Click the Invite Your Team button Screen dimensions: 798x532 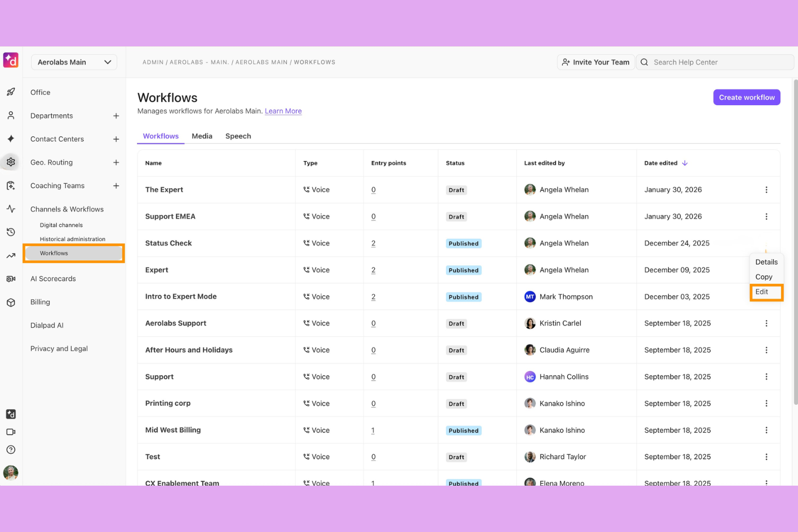point(596,62)
